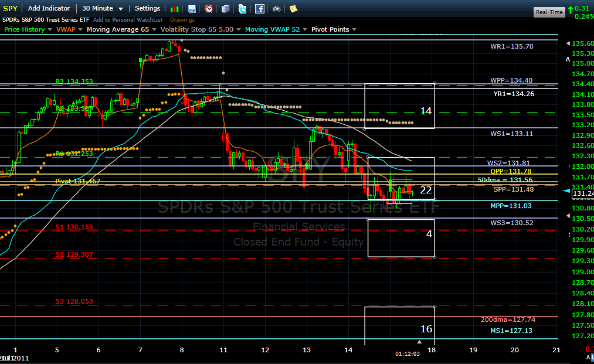This screenshot has width=594, height=364.
Task: Toggle the 'A' scale option at bottom right
Action: (588, 357)
